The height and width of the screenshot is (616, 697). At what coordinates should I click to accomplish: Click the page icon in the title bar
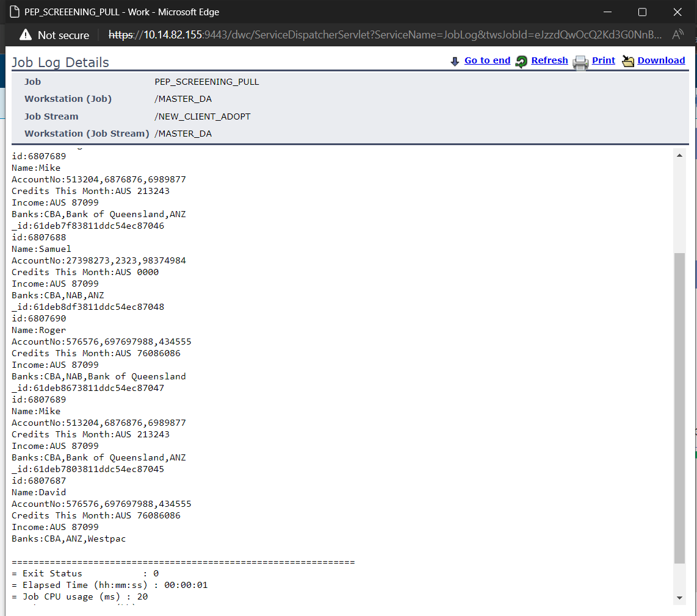pyautogui.click(x=14, y=12)
